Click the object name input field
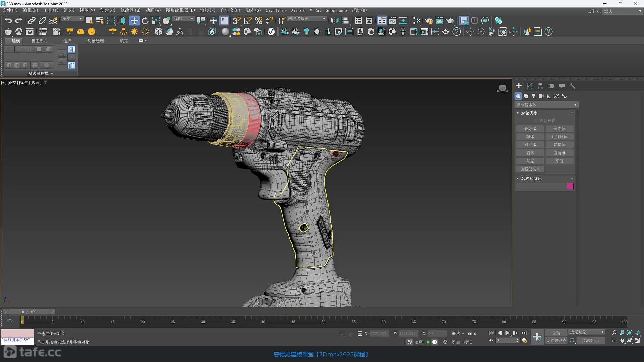Image resolution: width=644 pixels, height=362 pixels. click(x=541, y=186)
